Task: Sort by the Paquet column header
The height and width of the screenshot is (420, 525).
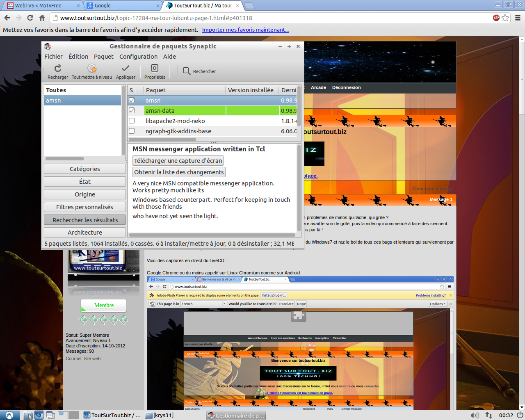Action: pyautogui.click(x=184, y=90)
